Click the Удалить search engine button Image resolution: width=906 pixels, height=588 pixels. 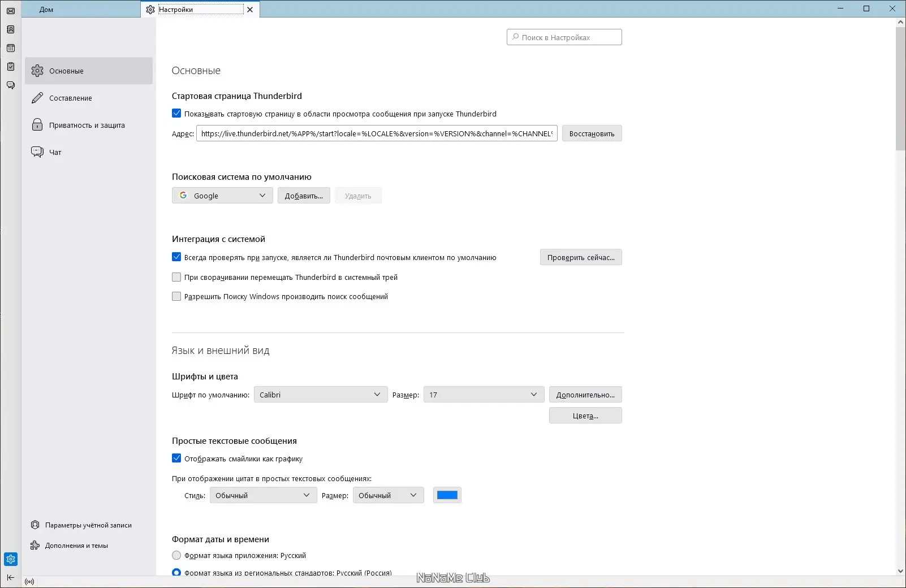[358, 196]
